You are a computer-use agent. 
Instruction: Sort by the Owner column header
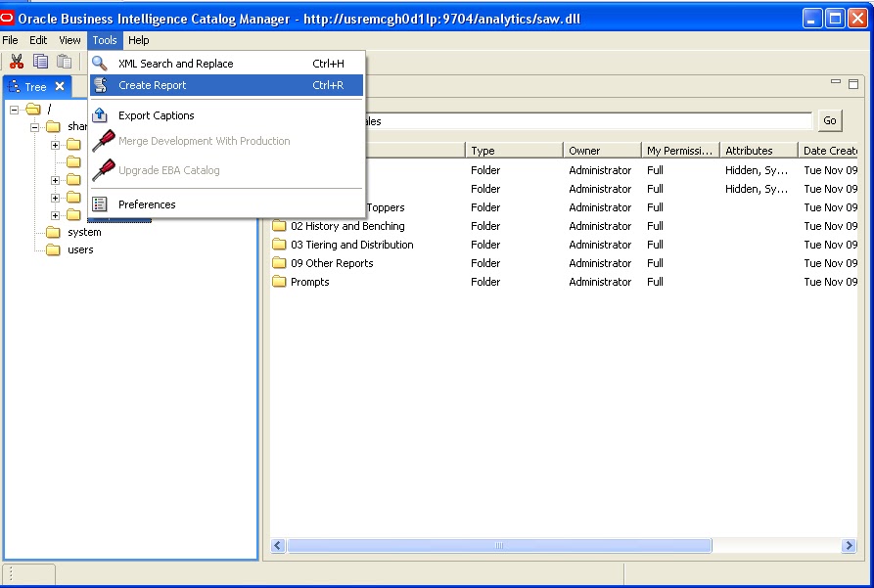602,151
